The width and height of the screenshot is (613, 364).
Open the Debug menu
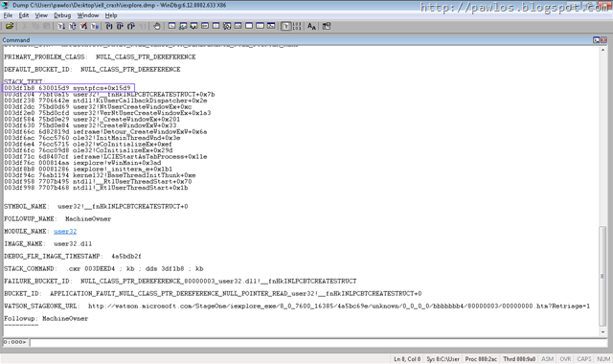62,15
